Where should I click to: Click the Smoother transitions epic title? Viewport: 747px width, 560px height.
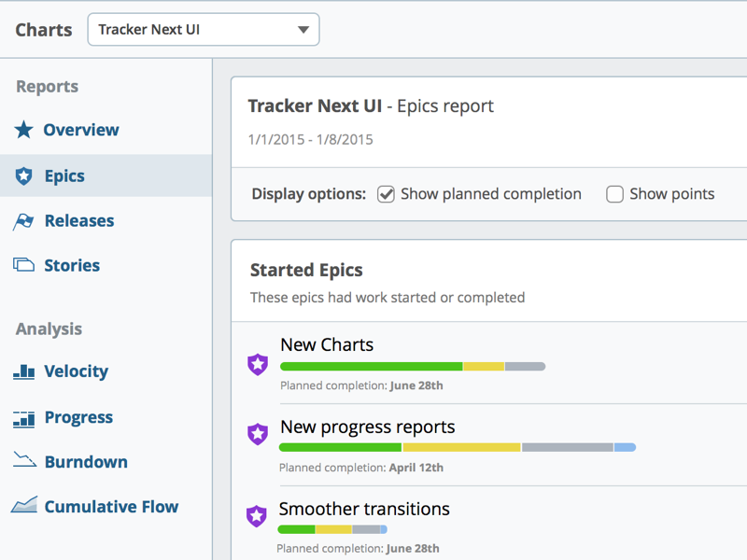click(x=364, y=509)
